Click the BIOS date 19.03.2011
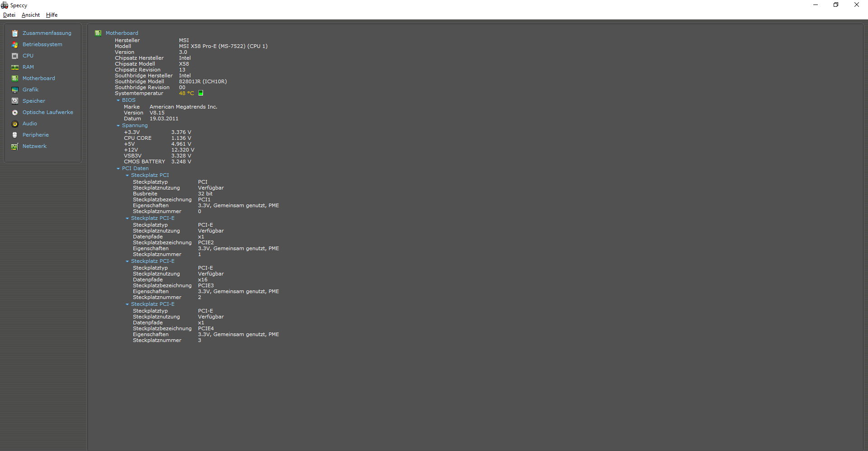The width and height of the screenshot is (868, 451). pos(164,119)
